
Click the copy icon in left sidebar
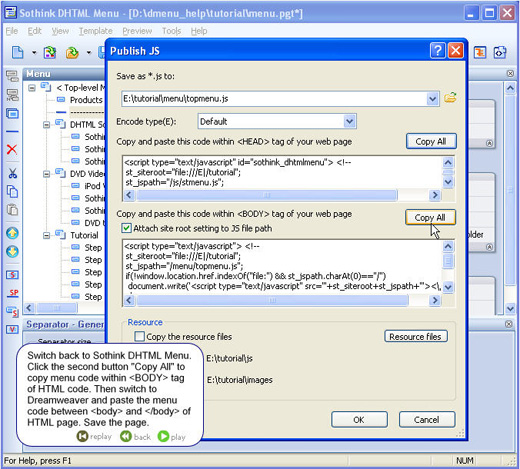click(12, 191)
